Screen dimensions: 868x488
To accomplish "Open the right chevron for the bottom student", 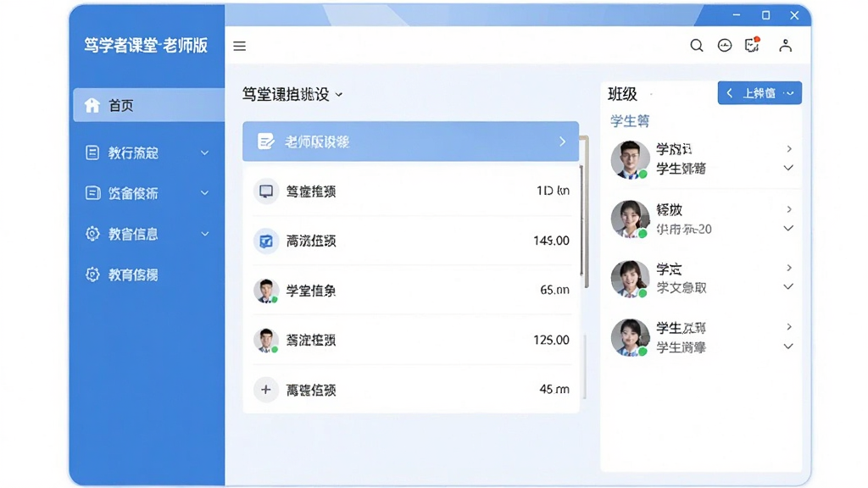I will coord(789,327).
